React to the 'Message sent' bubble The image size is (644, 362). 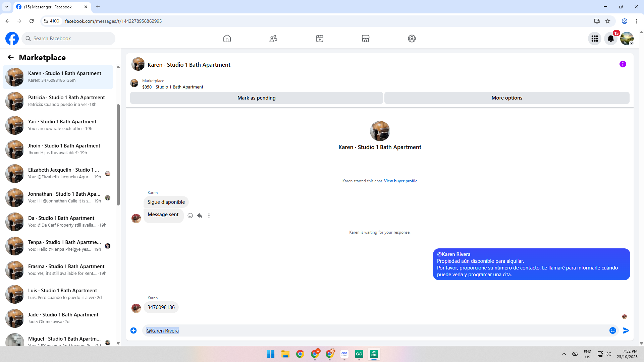[190, 216]
